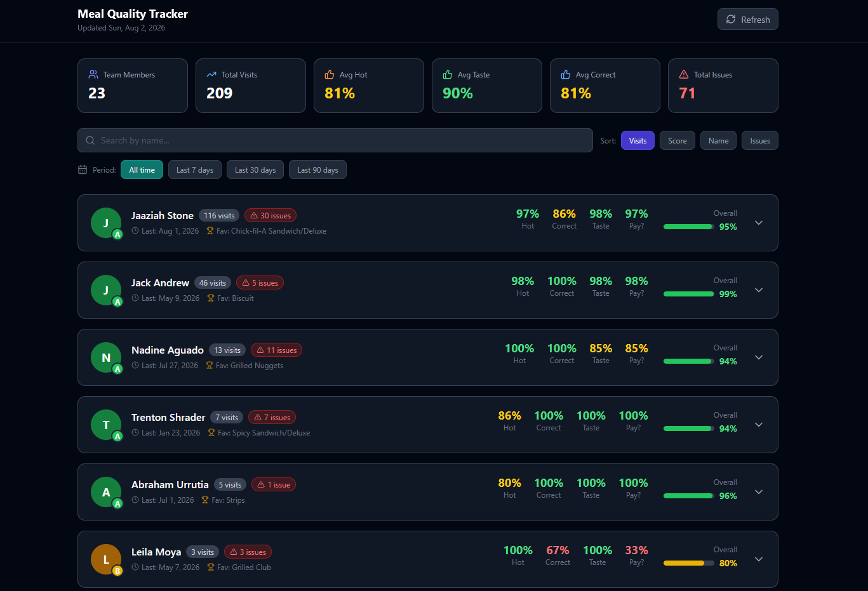Image resolution: width=868 pixels, height=591 pixels.
Task: Expand Nadine Aguado's details chevron
Action: point(759,357)
